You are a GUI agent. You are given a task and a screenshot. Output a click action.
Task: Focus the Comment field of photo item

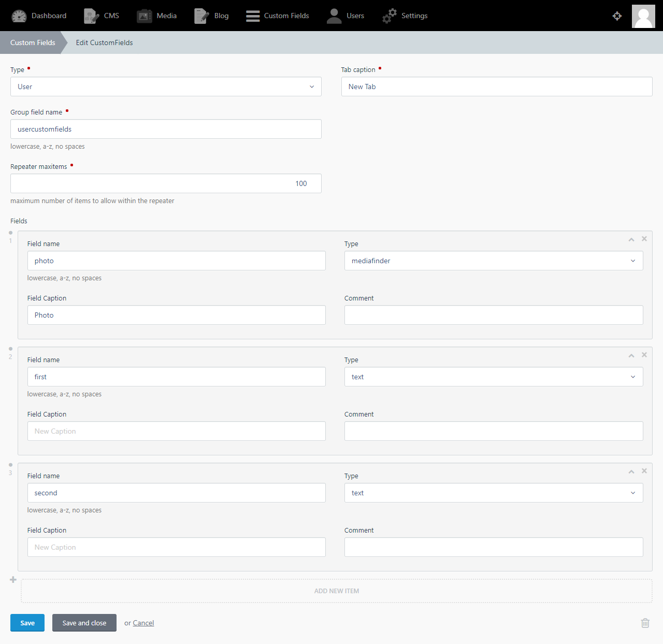click(x=494, y=315)
